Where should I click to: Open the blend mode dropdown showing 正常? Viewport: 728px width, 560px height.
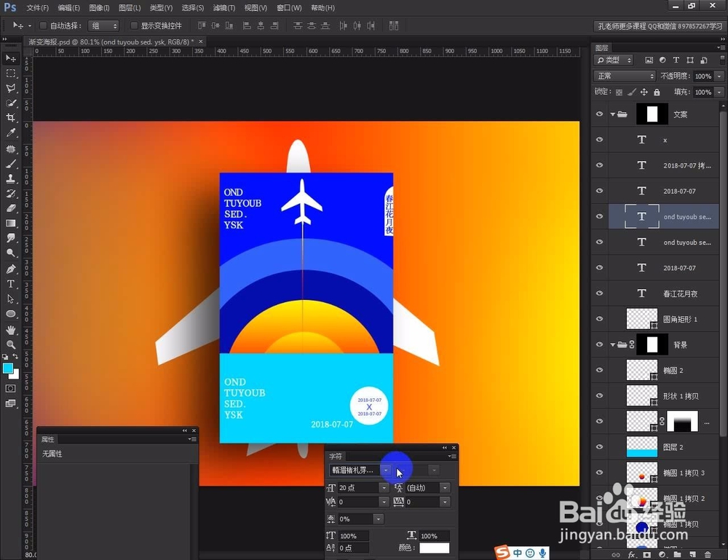coord(624,76)
